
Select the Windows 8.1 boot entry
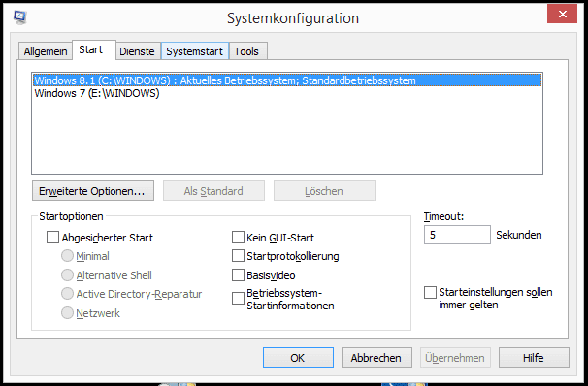287,80
